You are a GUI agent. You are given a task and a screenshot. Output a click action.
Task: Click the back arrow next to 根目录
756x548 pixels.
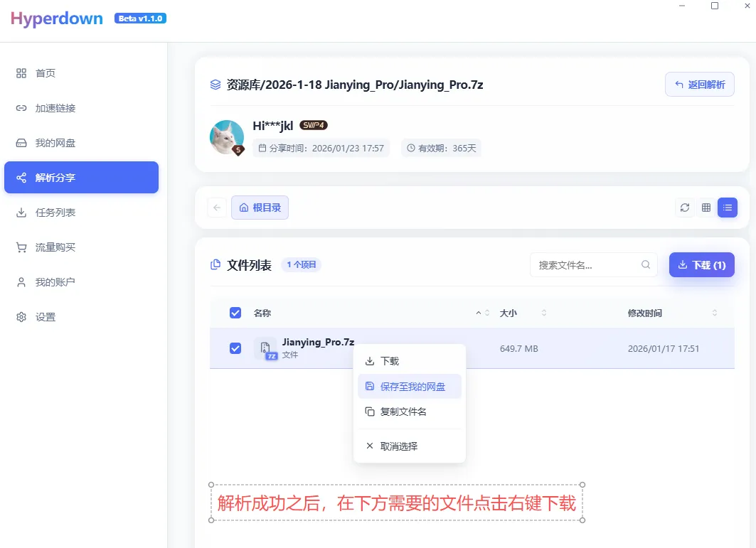coord(217,208)
